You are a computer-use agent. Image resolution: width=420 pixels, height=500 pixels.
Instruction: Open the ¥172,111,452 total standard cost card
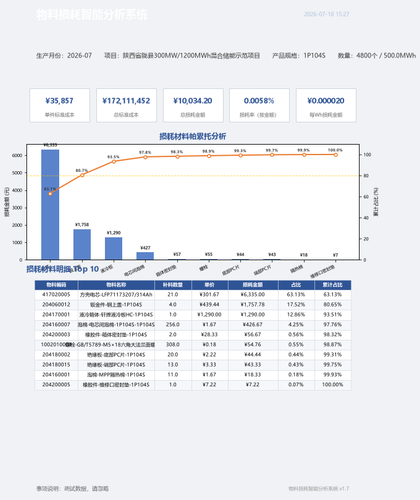126,105
